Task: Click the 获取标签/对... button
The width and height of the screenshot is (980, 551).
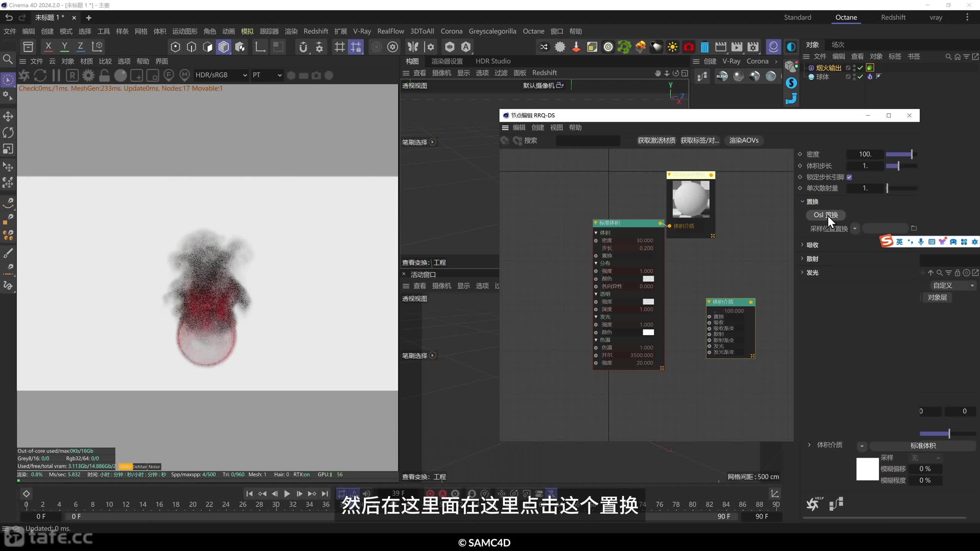Action: point(700,140)
